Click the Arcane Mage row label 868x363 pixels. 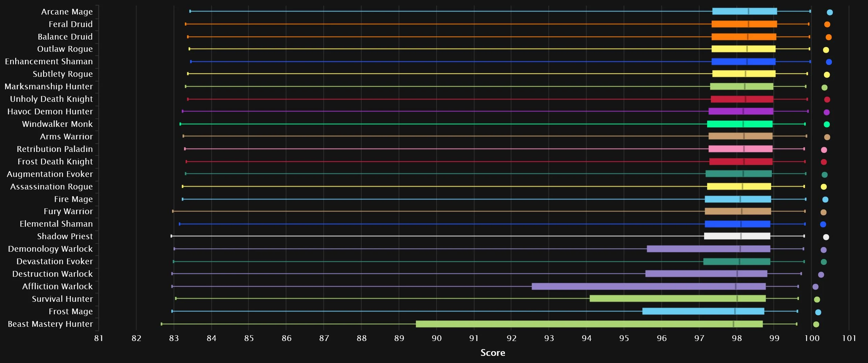pyautogui.click(x=67, y=12)
